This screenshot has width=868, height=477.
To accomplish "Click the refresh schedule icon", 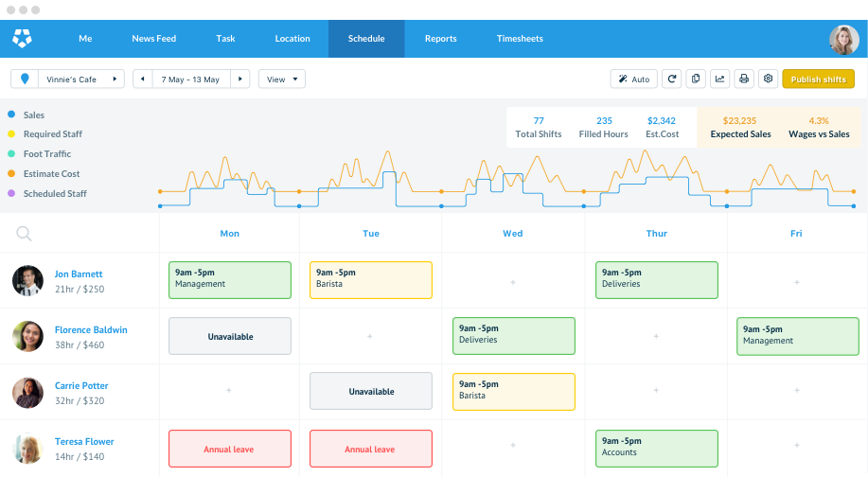I will [671, 79].
